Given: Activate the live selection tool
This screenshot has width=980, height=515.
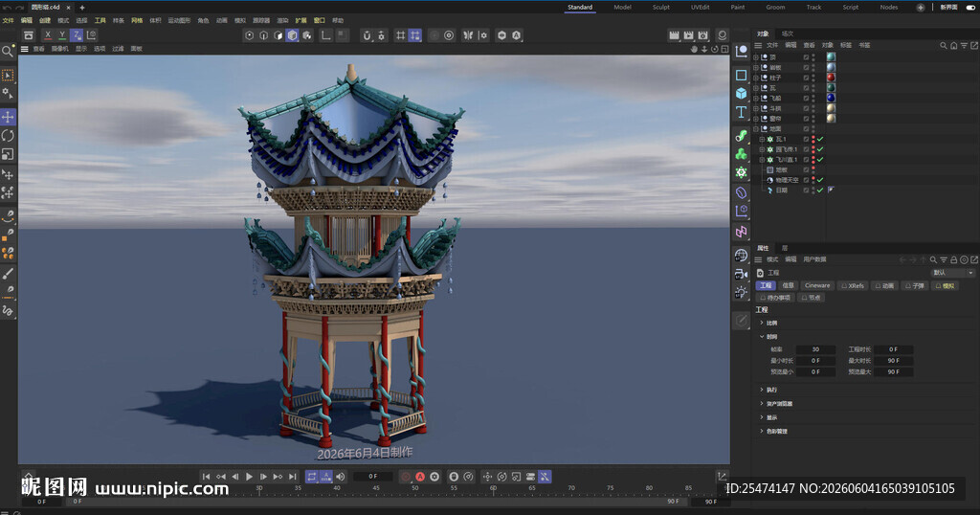Looking at the screenshot, I should click(x=8, y=76).
